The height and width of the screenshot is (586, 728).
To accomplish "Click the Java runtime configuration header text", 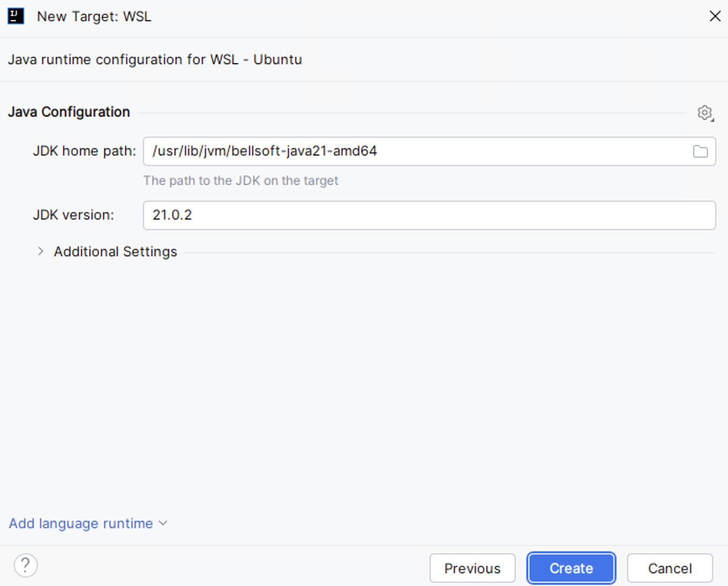I will [154, 59].
